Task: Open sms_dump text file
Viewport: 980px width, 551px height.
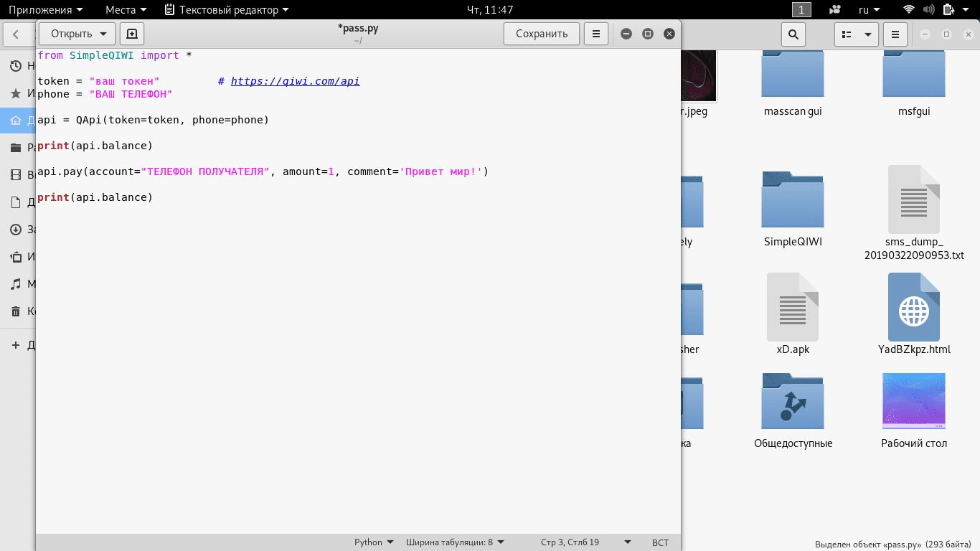Action: point(913,199)
